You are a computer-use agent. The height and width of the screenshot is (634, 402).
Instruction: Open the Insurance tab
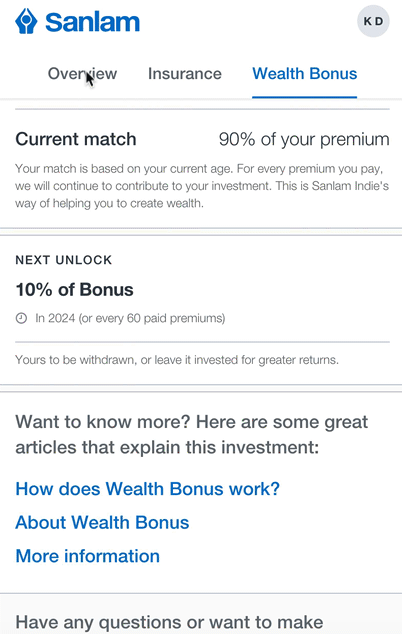[185, 74]
